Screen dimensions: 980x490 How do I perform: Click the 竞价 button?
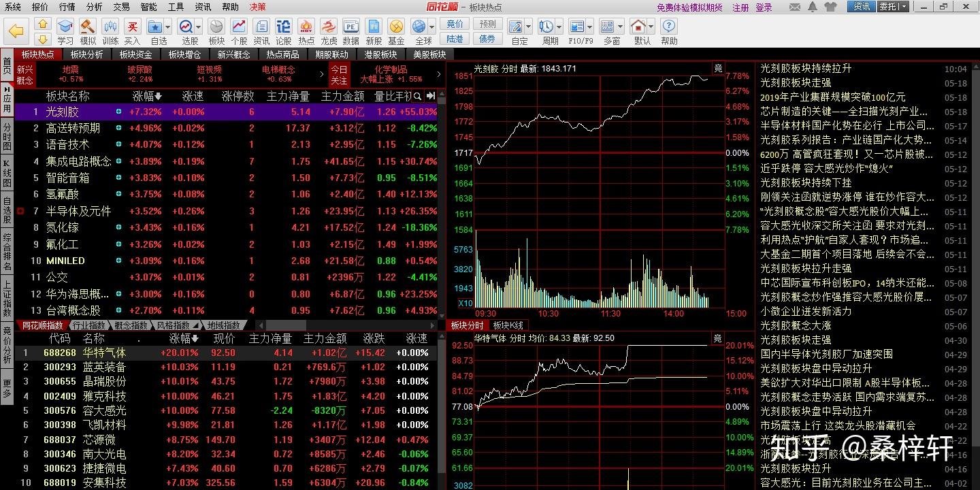point(455,24)
